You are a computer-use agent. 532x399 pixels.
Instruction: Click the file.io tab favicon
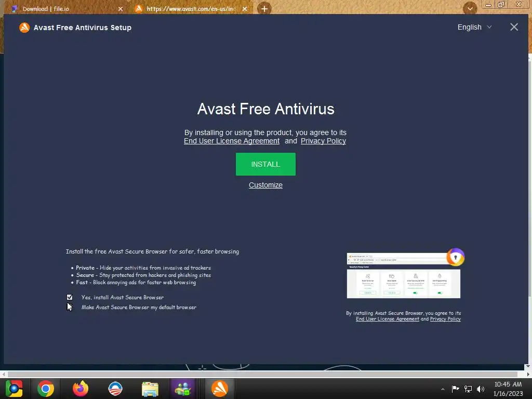(14, 9)
